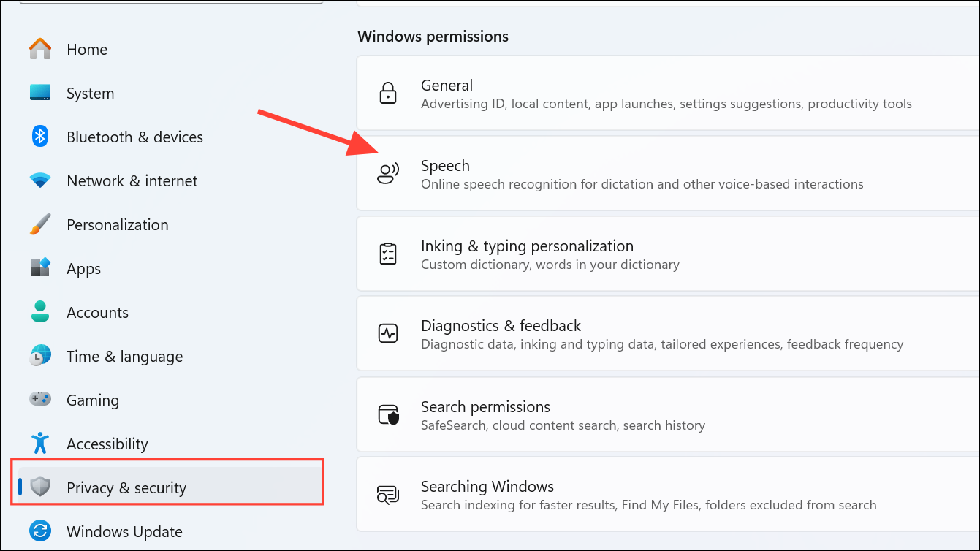Click the 'Windows permissions' heading
This screenshot has height=551, width=980.
tap(433, 36)
